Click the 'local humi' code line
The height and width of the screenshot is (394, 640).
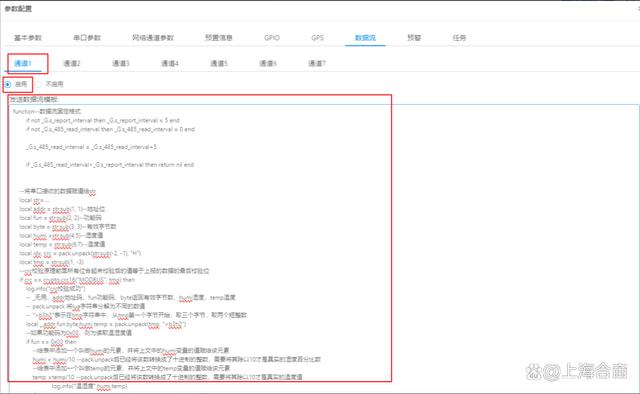point(61,236)
